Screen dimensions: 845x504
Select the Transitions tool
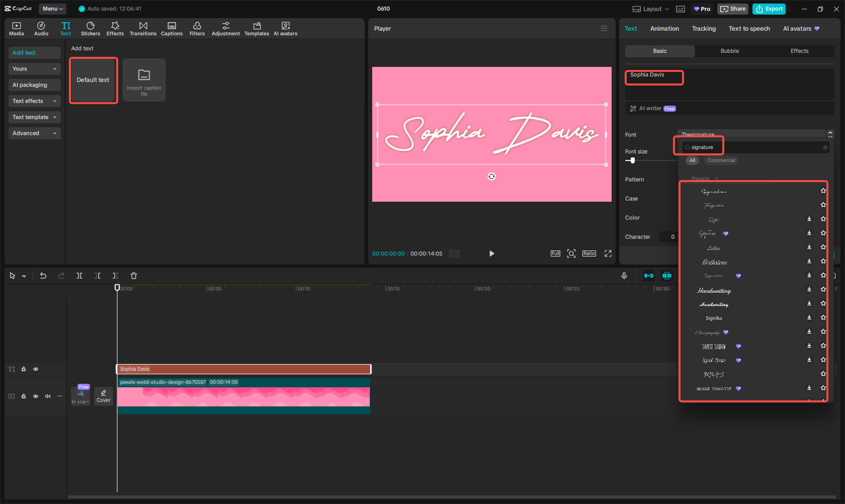pos(143,28)
